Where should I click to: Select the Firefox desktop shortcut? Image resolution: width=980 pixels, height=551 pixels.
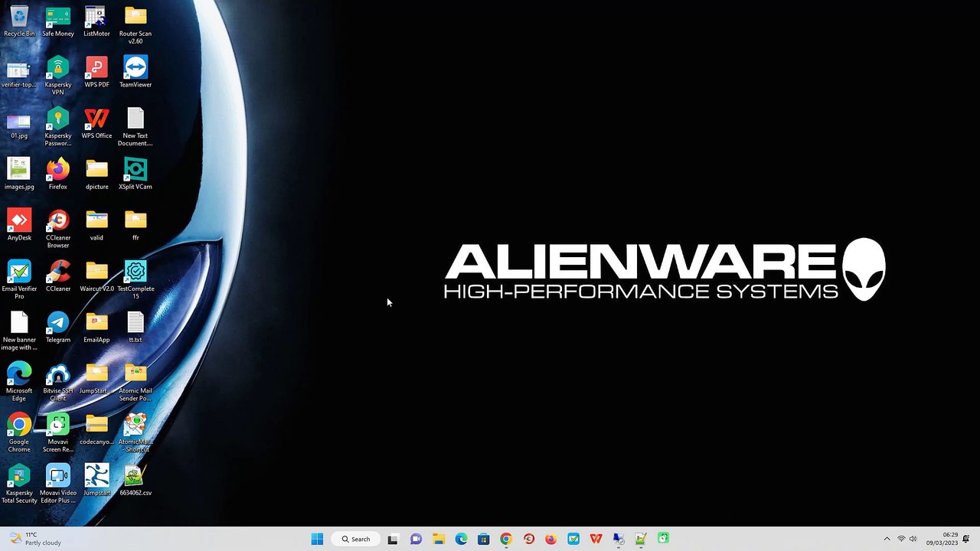click(x=58, y=174)
